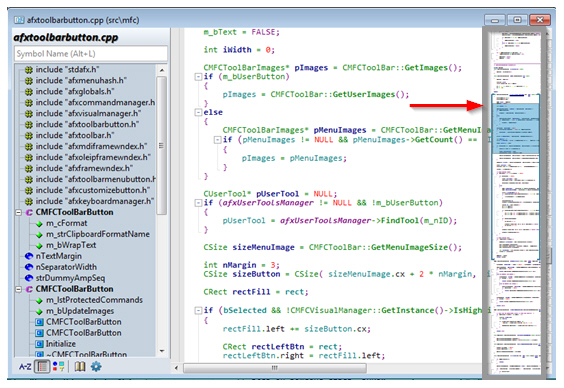Select member m_bUpdateImages
564x388 pixels.
coord(80,311)
